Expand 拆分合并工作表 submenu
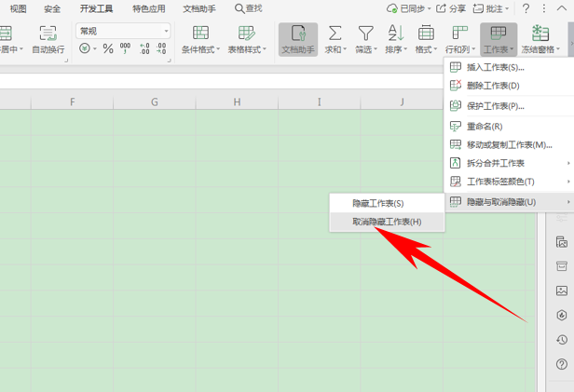574x392 pixels. [x=509, y=163]
